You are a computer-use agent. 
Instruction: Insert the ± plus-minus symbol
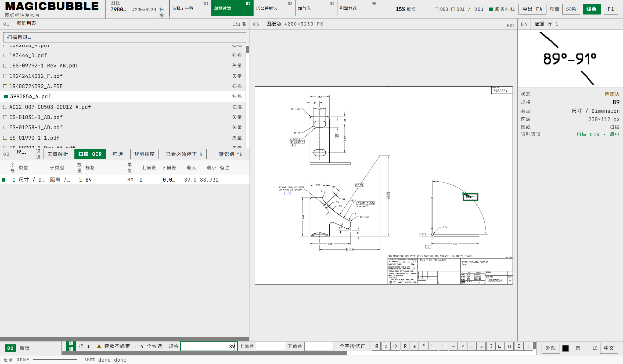click(x=414, y=346)
